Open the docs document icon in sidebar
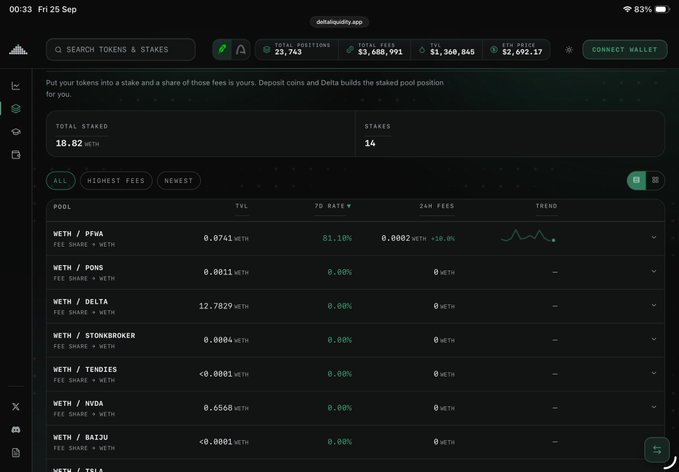 pos(16,453)
